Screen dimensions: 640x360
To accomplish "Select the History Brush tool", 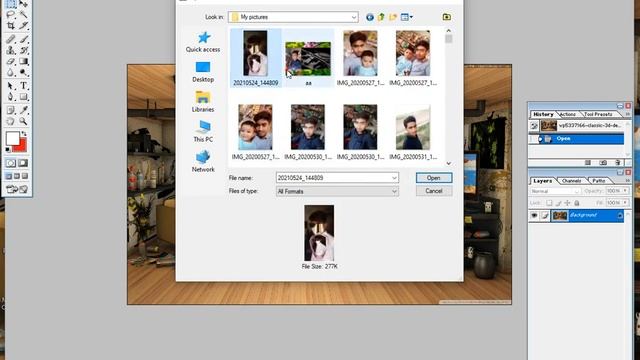I will [x=24, y=50].
